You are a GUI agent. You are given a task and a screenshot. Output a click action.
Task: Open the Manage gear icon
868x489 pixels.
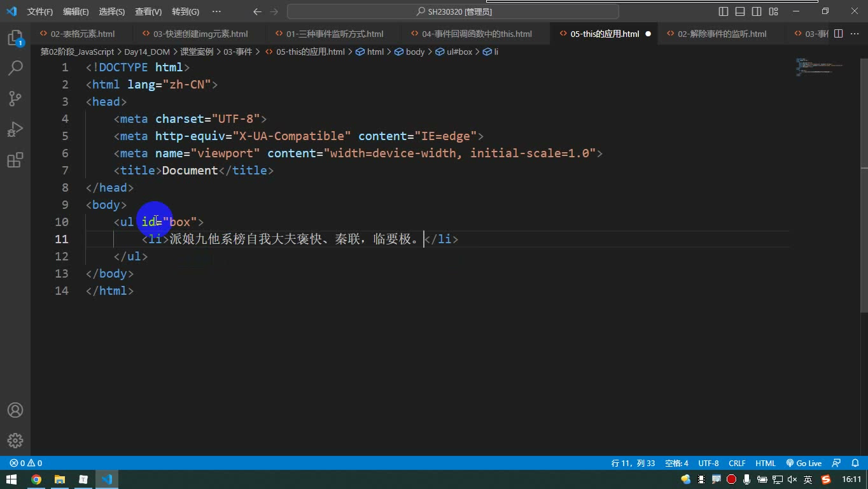tap(15, 441)
